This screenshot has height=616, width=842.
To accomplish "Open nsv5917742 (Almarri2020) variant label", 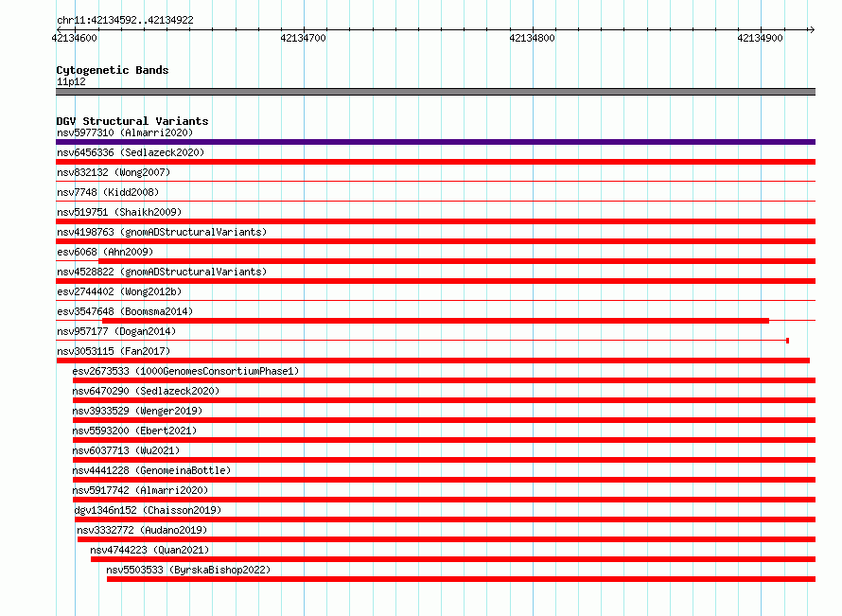I will point(140,490).
